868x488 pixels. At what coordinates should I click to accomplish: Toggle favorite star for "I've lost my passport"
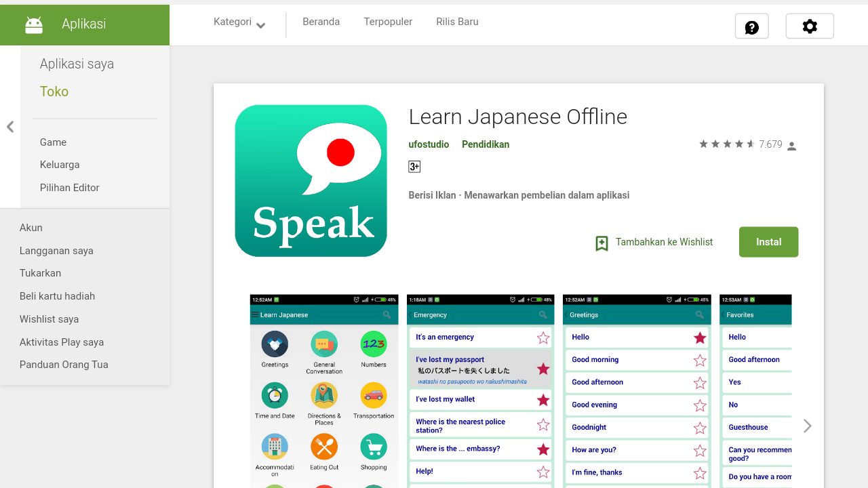[543, 369]
